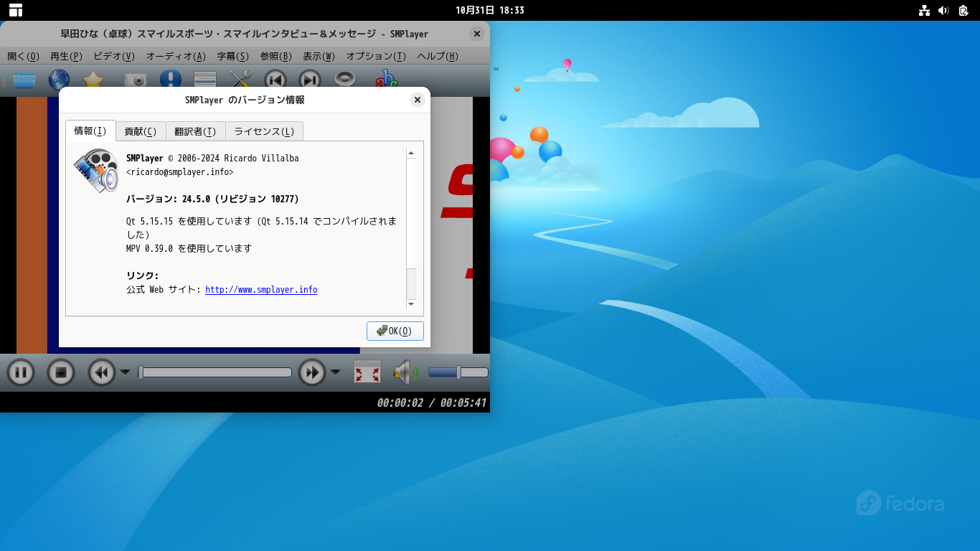Switch to the ライセンス(L) tab
Image resolution: width=980 pixels, height=551 pixels.
pyautogui.click(x=264, y=131)
